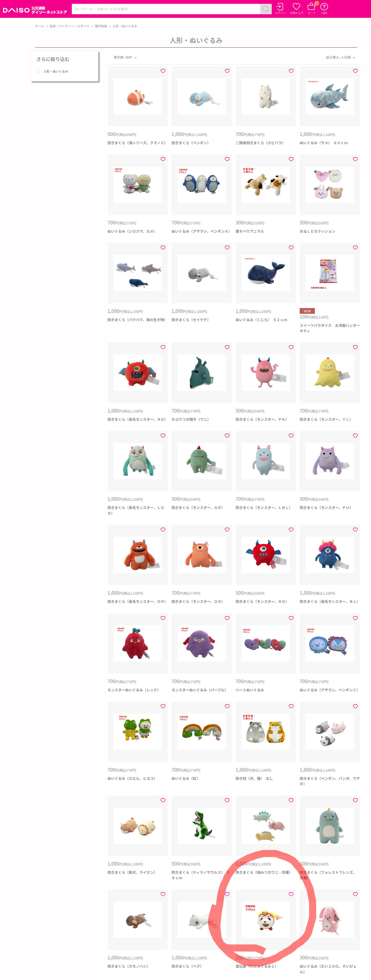Favorite the penguin hug pillow heart

click(x=227, y=71)
